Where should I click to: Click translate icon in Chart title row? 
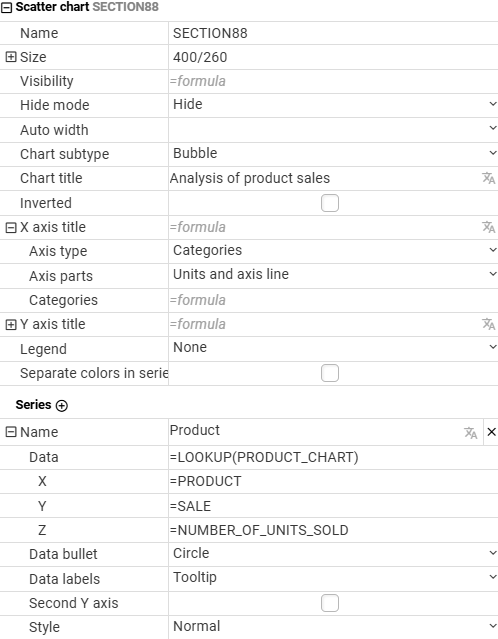coord(488,178)
